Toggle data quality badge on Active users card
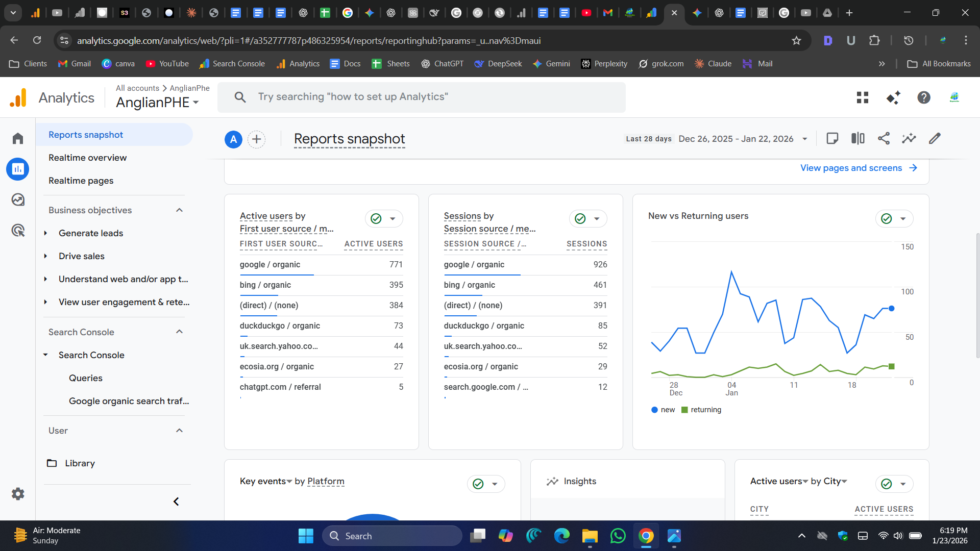 coord(384,218)
